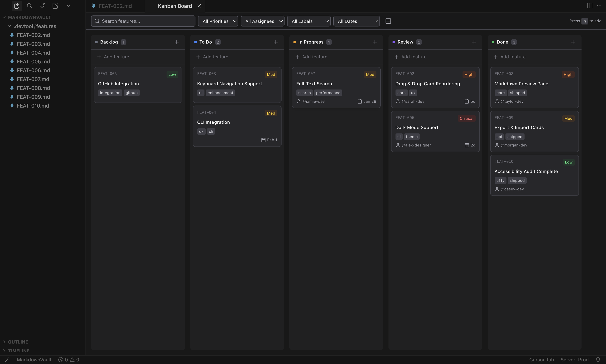Click the notification bell in the status bar
The height and width of the screenshot is (364, 606).
pyautogui.click(x=598, y=359)
